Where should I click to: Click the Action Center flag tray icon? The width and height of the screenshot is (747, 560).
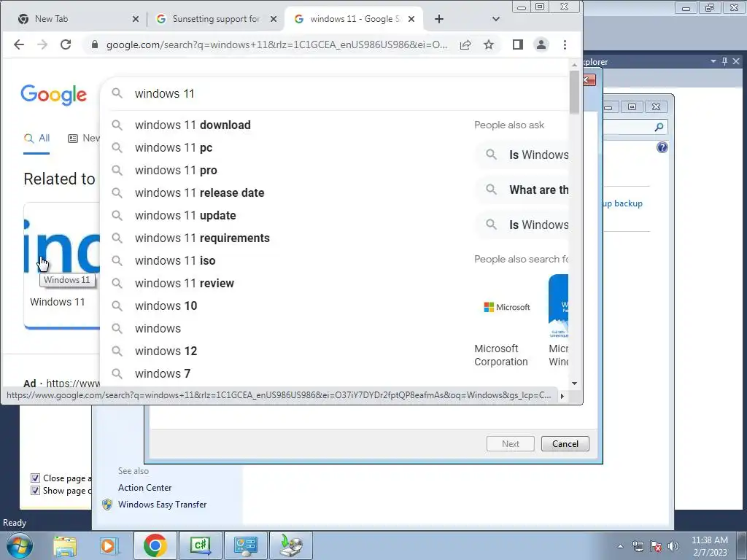click(656, 546)
